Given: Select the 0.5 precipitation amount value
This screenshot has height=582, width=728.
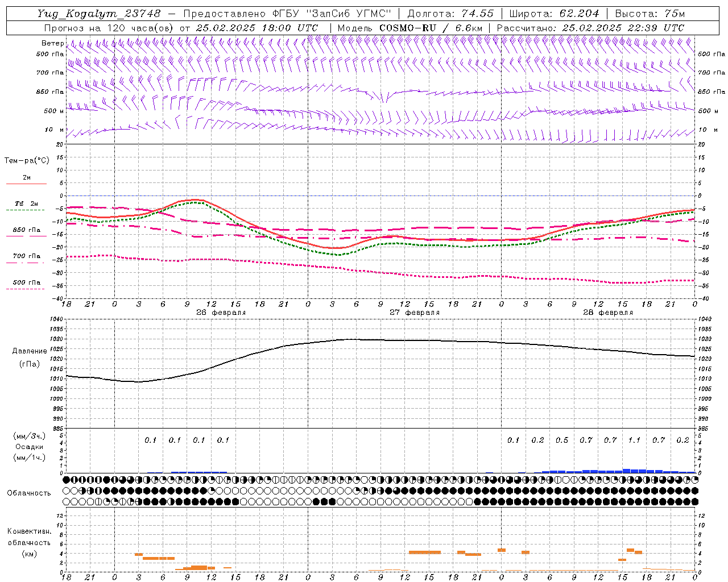Looking at the screenshot, I should (x=562, y=440).
